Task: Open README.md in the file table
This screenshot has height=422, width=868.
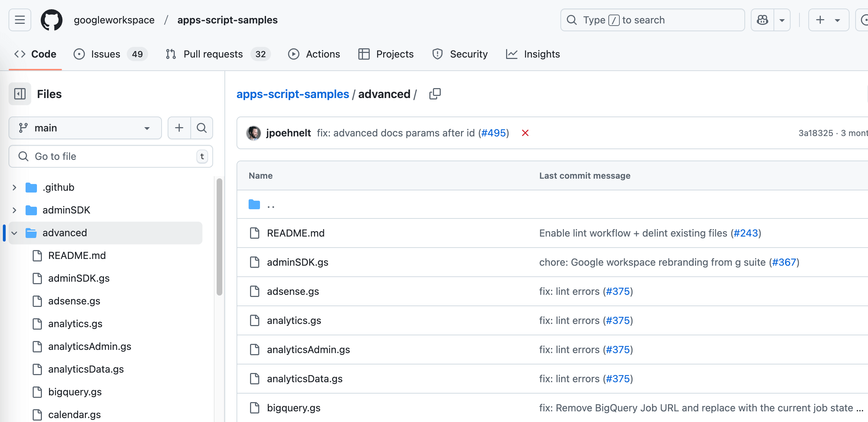Action: 296,233
